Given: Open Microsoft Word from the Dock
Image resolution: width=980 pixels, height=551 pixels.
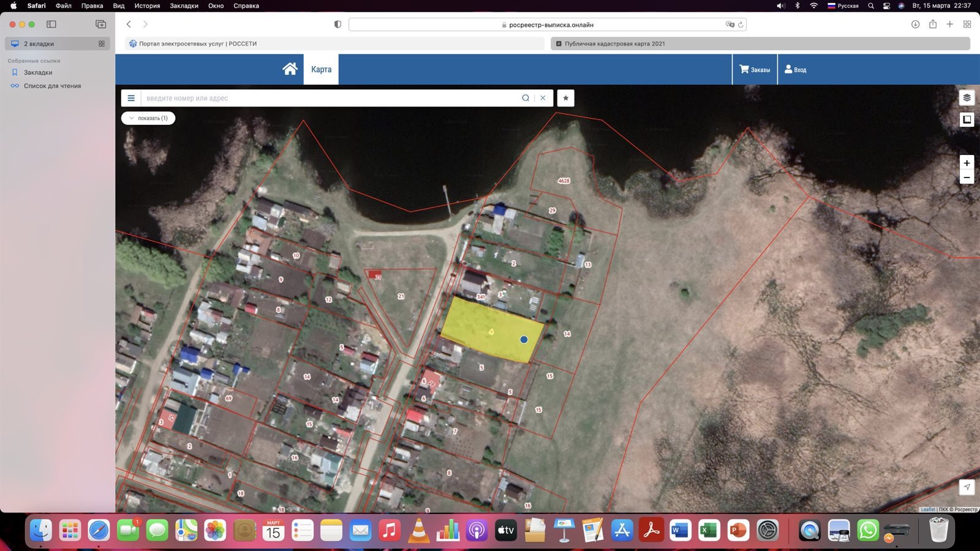Looking at the screenshot, I should (x=680, y=530).
